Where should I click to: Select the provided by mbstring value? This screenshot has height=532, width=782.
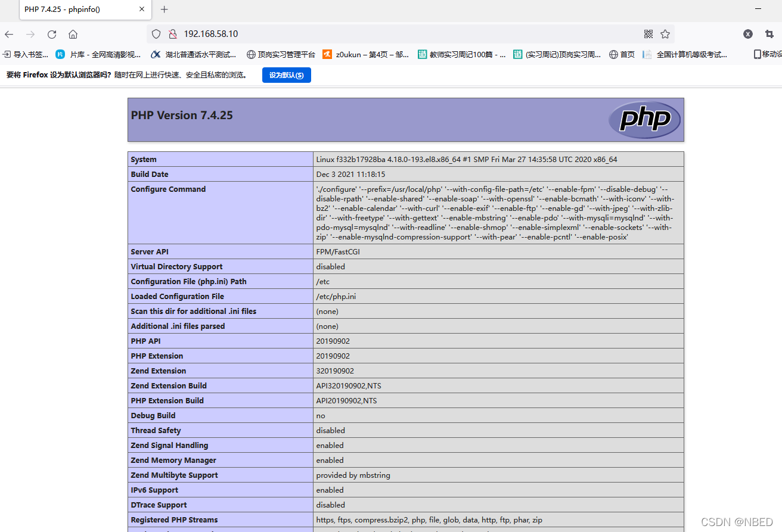coord(353,475)
